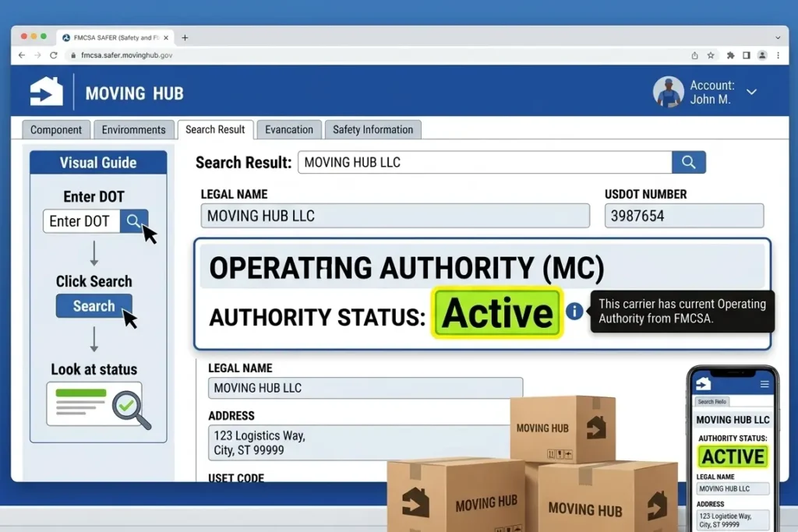
Task: Open the phone hamburger menu icon
Action: (x=764, y=384)
